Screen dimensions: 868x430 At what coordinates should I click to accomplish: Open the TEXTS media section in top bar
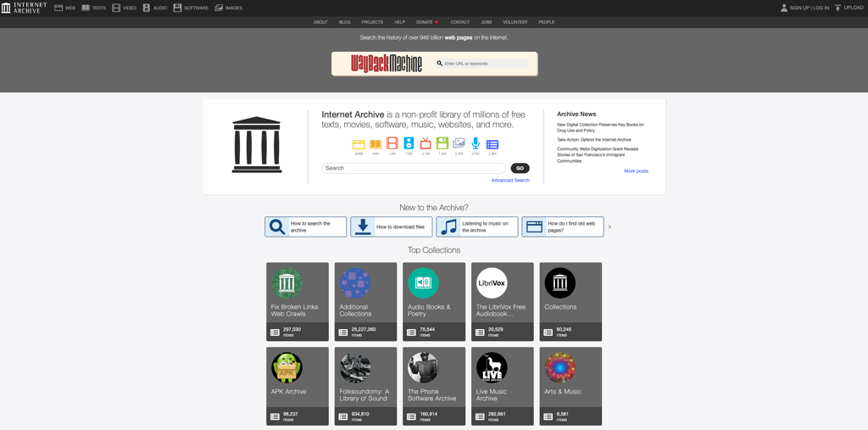93,8
